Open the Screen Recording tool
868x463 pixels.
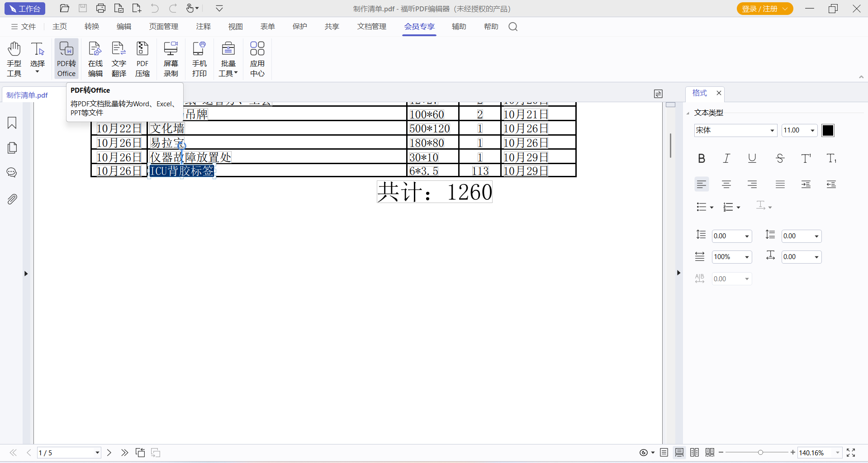(171, 59)
